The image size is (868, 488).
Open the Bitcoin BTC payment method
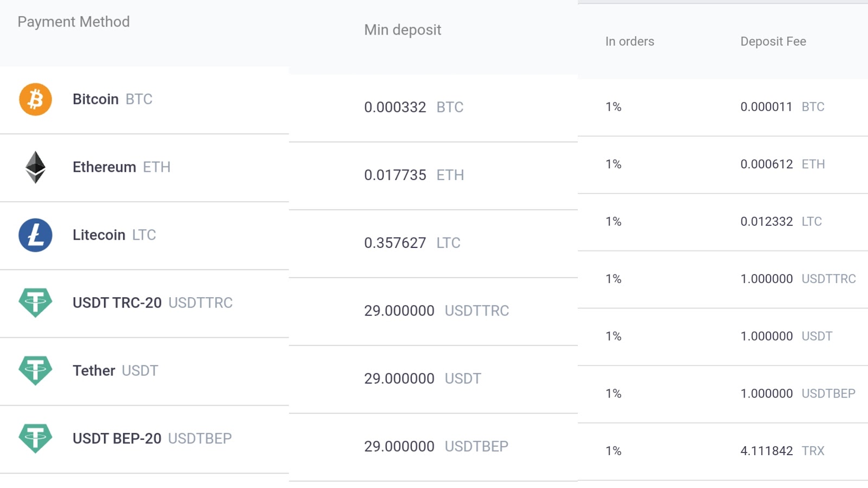112,99
